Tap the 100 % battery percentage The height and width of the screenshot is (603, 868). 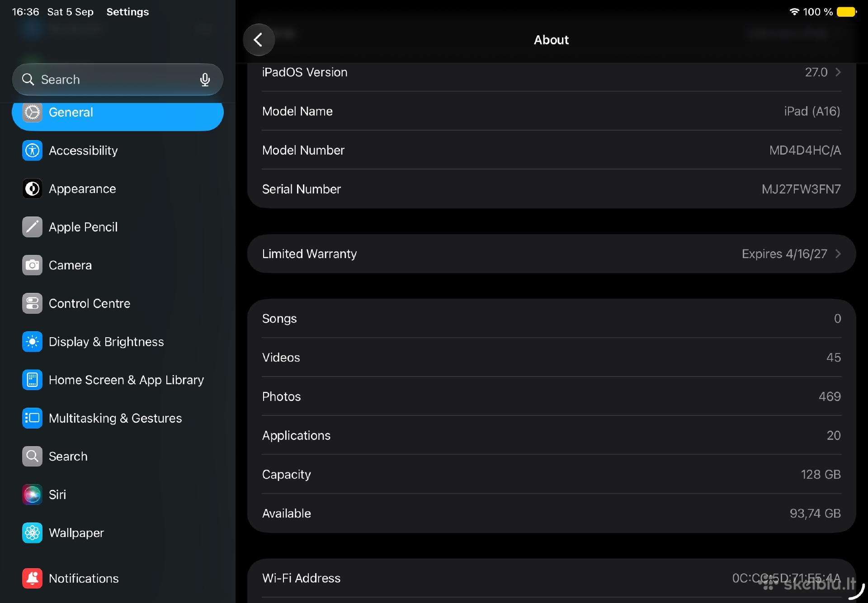pyautogui.click(x=818, y=12)
